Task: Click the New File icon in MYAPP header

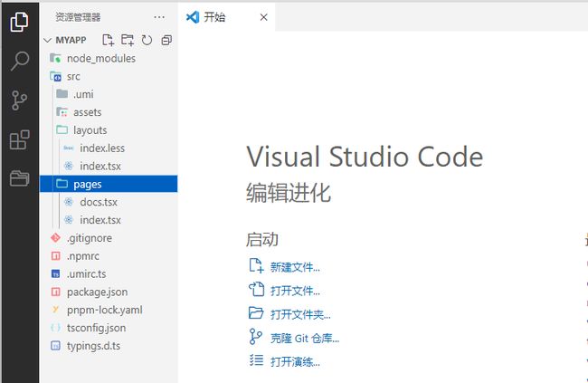Action: (x=108, y=40)
